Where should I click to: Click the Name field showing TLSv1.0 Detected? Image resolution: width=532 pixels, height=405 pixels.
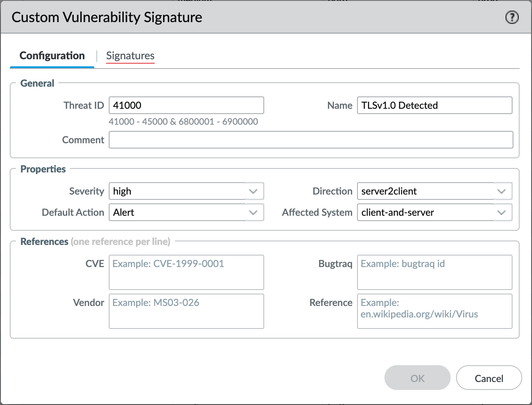tap(434, 105)
